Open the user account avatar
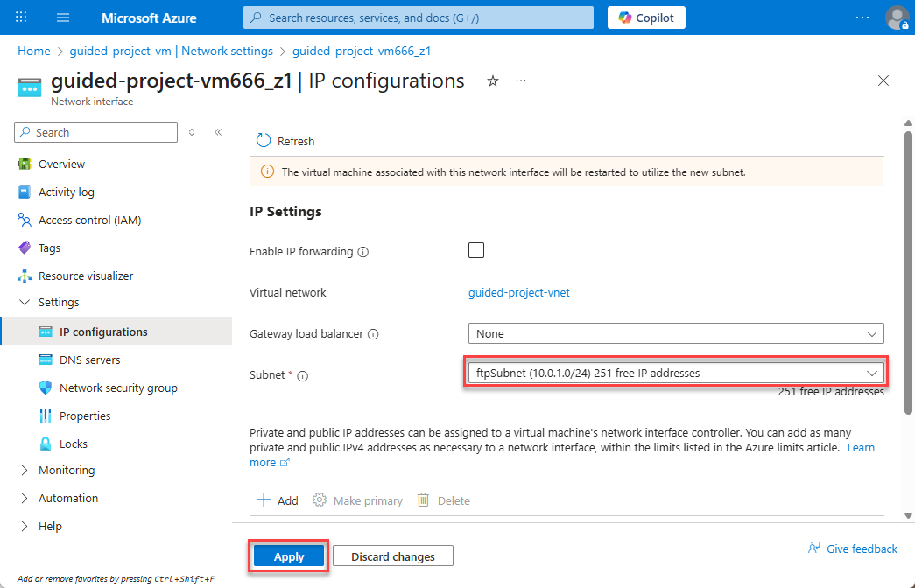 coord(897,17)
